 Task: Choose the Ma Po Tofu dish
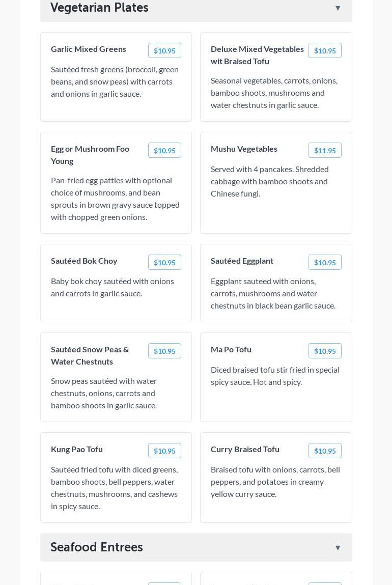click(231, 350)
